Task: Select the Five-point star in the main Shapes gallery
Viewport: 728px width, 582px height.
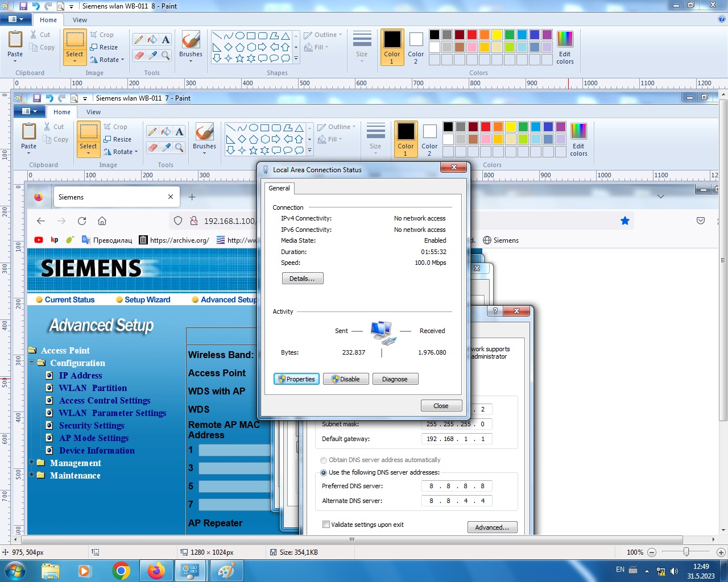Action: click(x=239, y=58)
